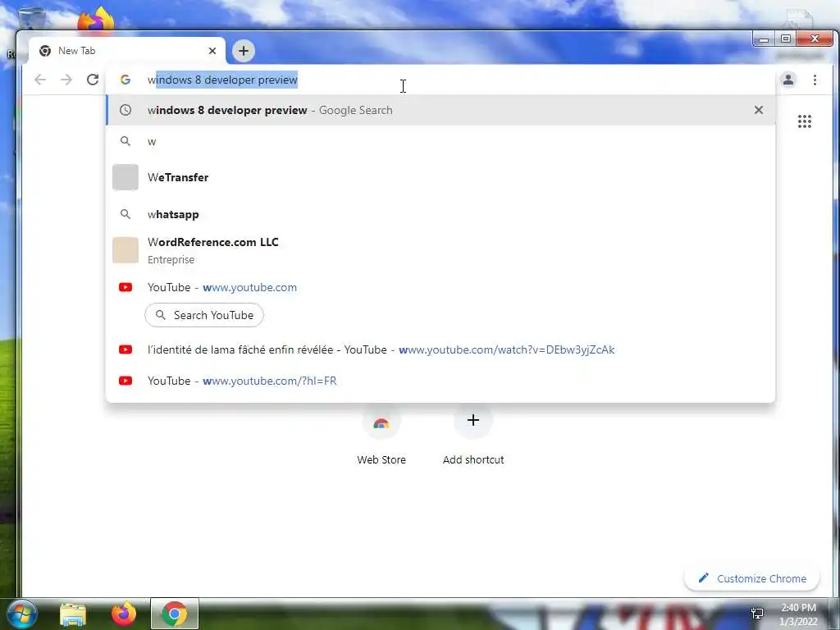
Task: Open the Web Store shortcut icon
Action: (381, 422)
